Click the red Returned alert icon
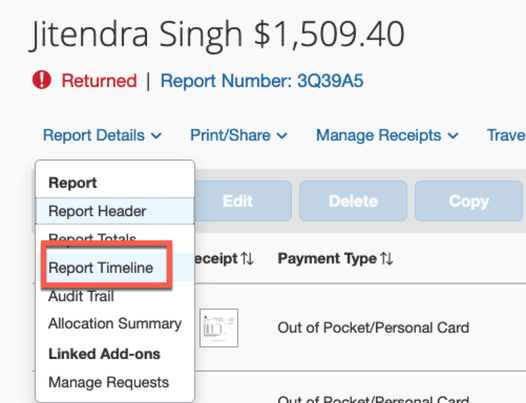 pos(42,80)
